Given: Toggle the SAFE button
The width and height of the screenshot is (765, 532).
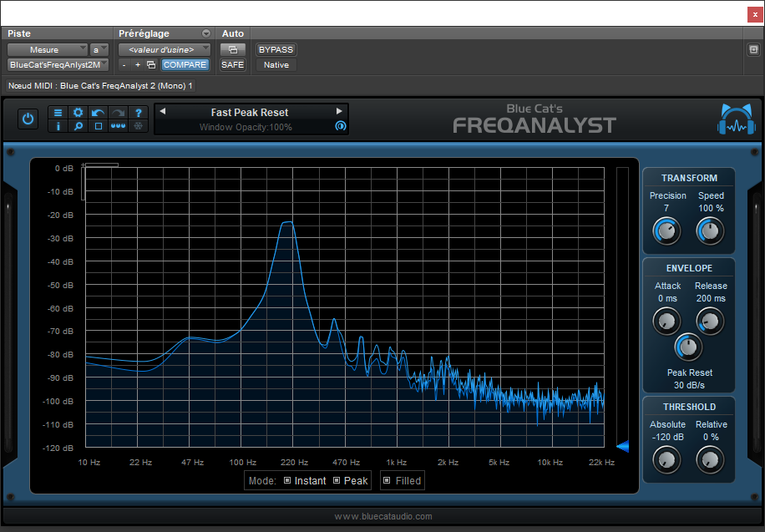Looking at the screenshot, I should tap(232, 65).
